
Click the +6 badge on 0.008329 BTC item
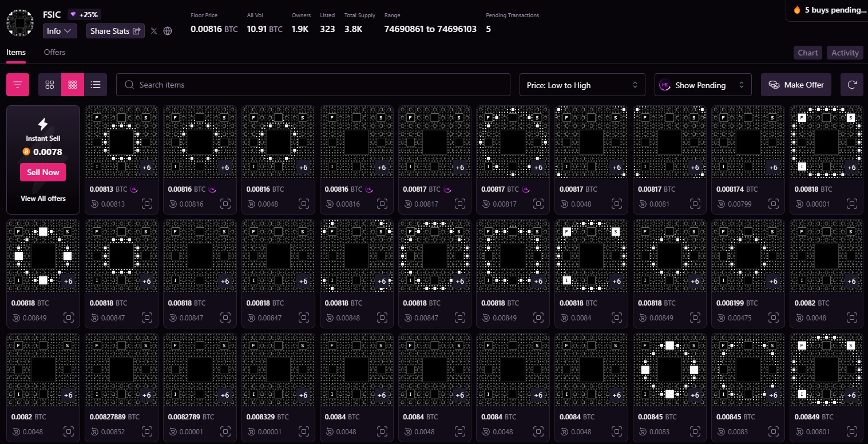303,395
